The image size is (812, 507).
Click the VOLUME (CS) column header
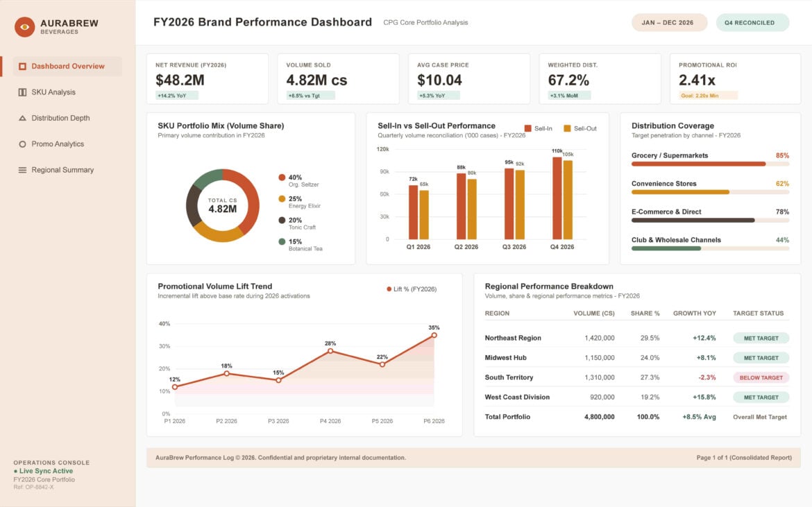[594, 313]
